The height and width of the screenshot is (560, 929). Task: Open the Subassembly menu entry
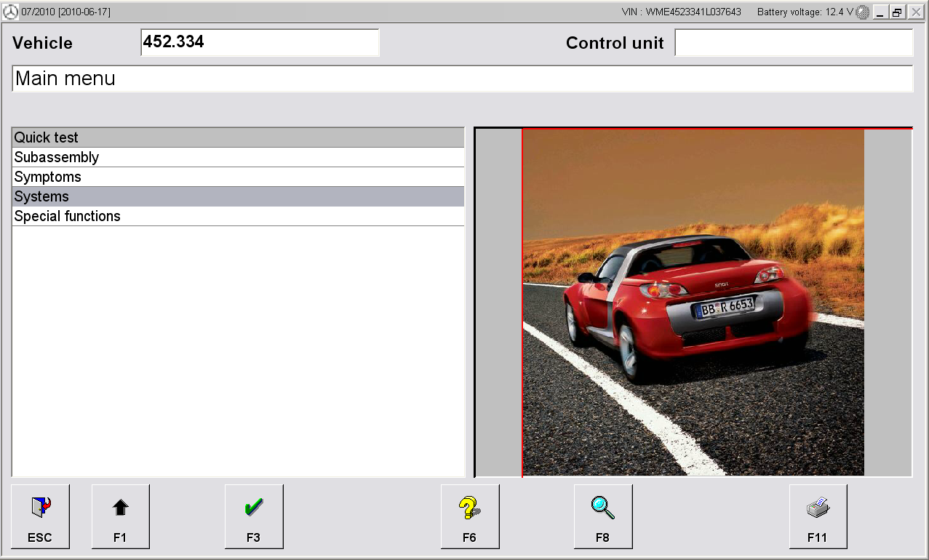(x=238, y=157)
